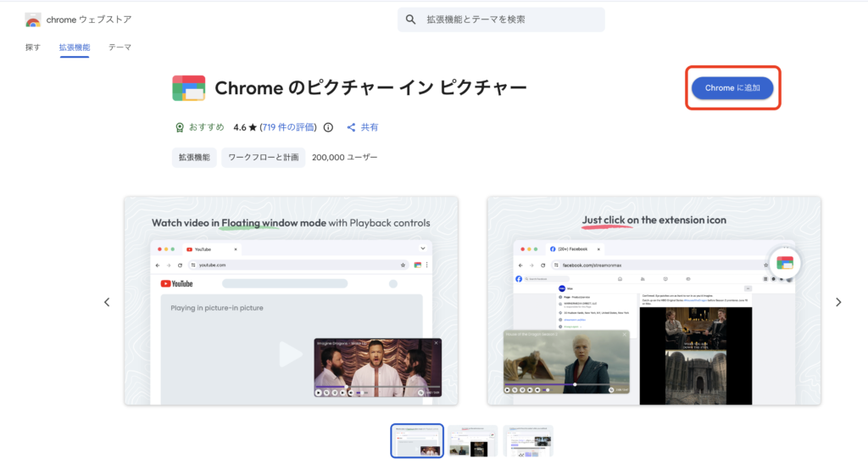The width and height of the screenshot is (868, 464).
Task: Switch to the 拡張機能 tab
Action: pyautogui.click(x=75, y=48)
